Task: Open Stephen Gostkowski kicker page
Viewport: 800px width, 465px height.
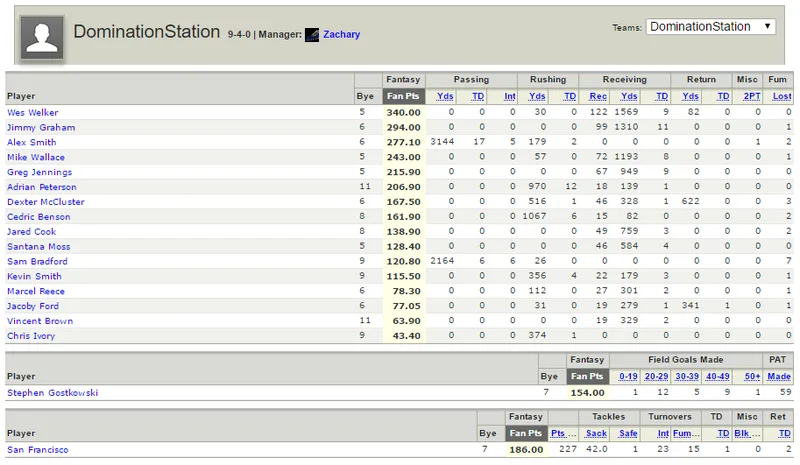Action: click(x=53, y=393)
